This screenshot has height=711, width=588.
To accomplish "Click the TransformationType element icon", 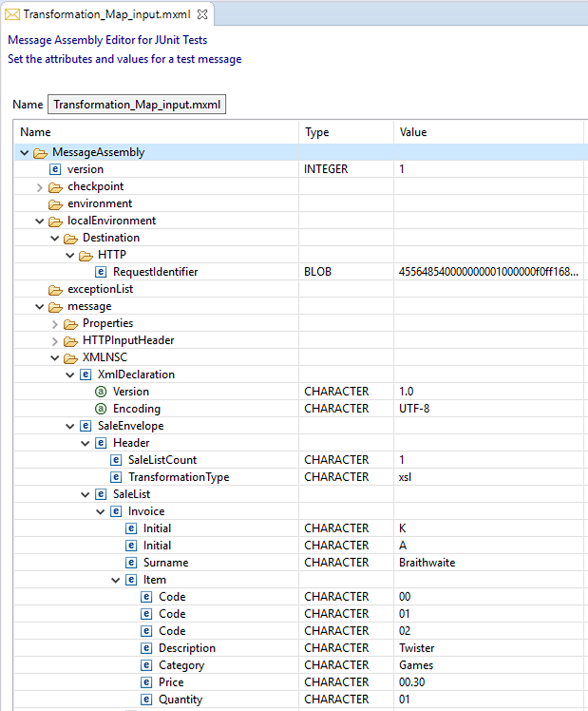I will (116, 477).
